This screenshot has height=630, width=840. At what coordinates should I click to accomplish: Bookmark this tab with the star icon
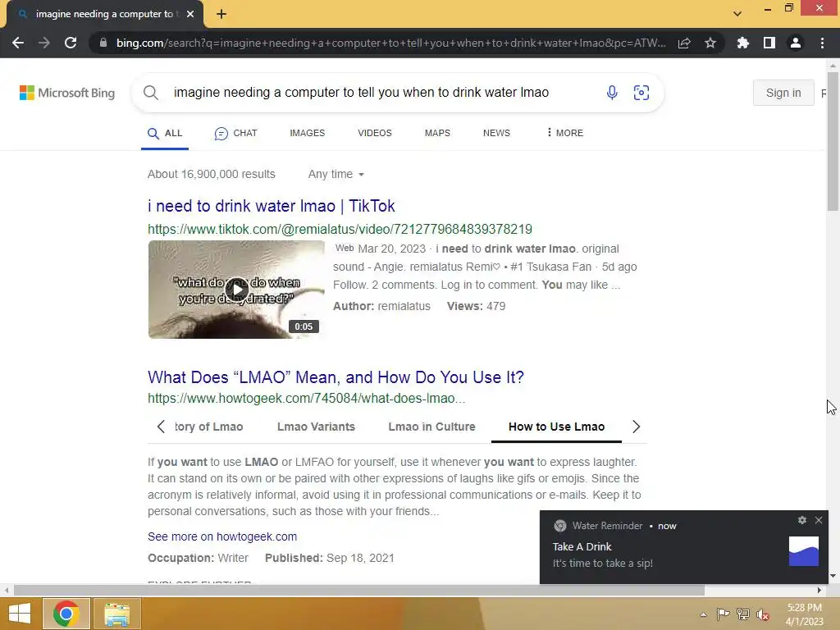[x=710, y=43]
